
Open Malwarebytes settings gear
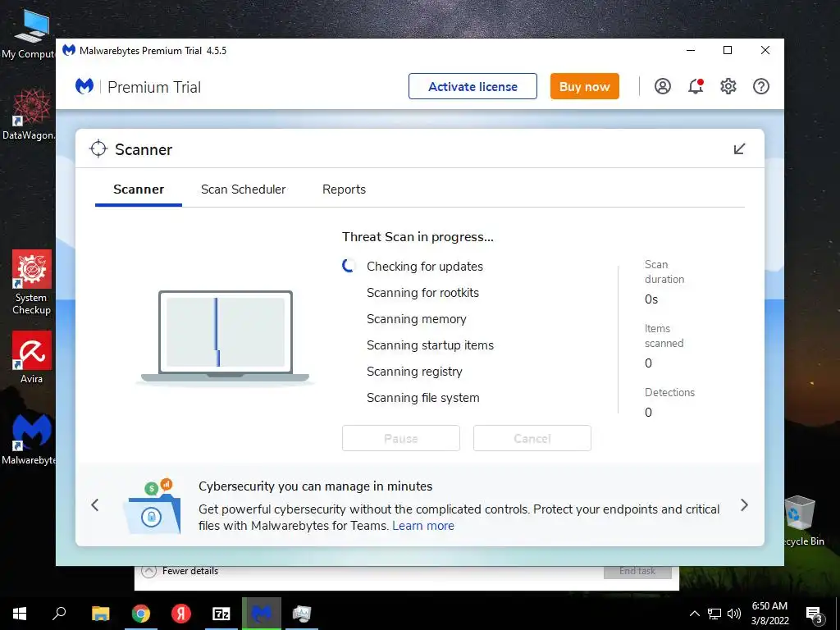[728, 86]
